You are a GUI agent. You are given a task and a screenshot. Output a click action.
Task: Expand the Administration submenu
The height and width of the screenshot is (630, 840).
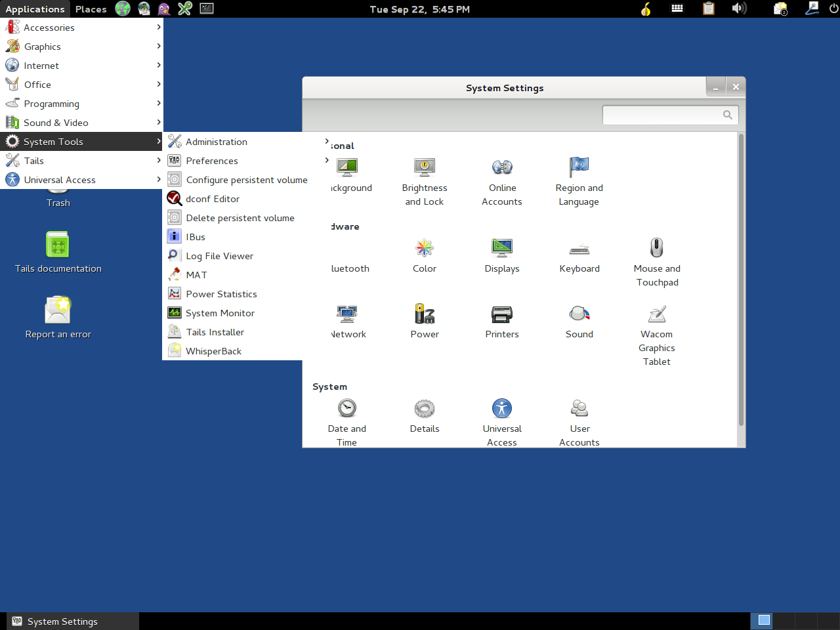[x=217, y=142]
